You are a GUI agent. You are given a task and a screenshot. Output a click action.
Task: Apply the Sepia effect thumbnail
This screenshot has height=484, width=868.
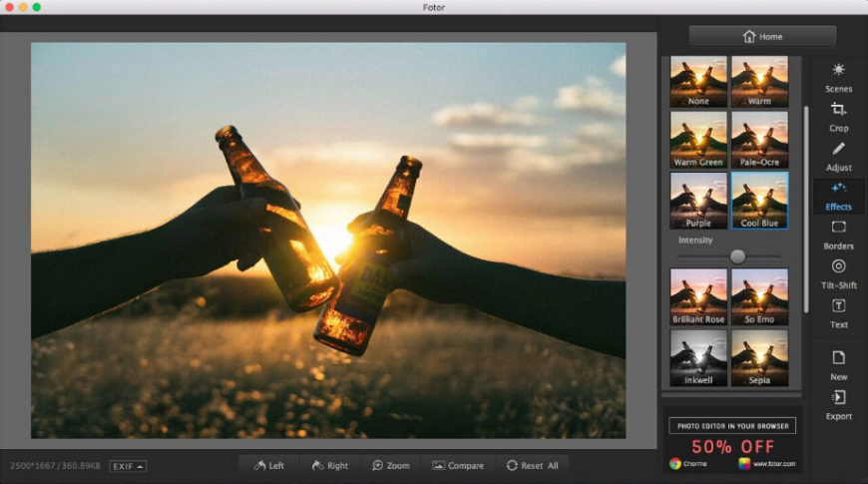(759, 357)
